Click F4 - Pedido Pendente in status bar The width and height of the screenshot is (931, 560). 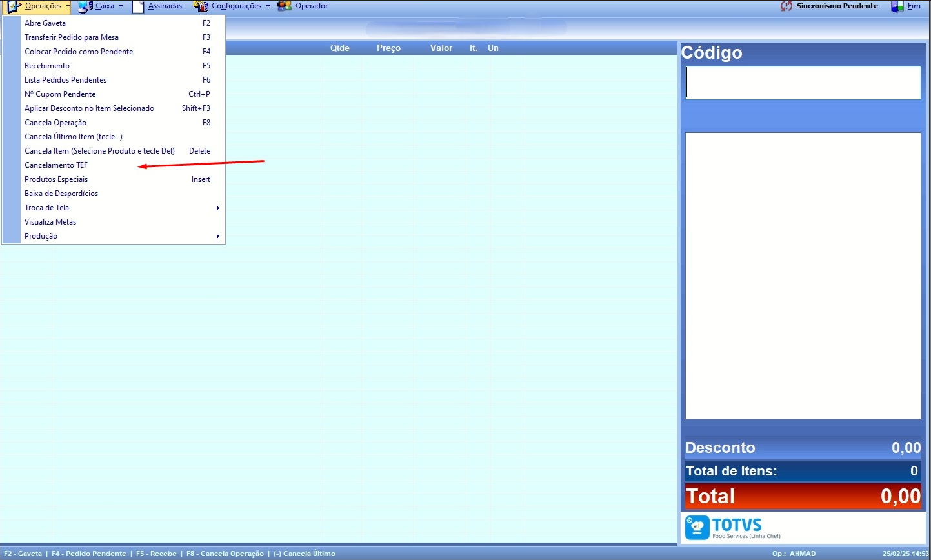click(89, 554)
